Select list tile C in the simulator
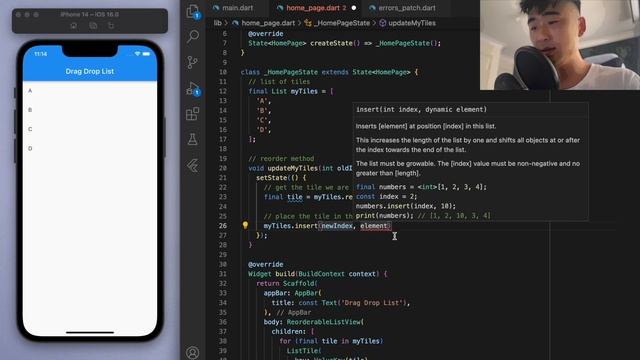Viewport: 640px width, 360px height. [x=90, y=129]
